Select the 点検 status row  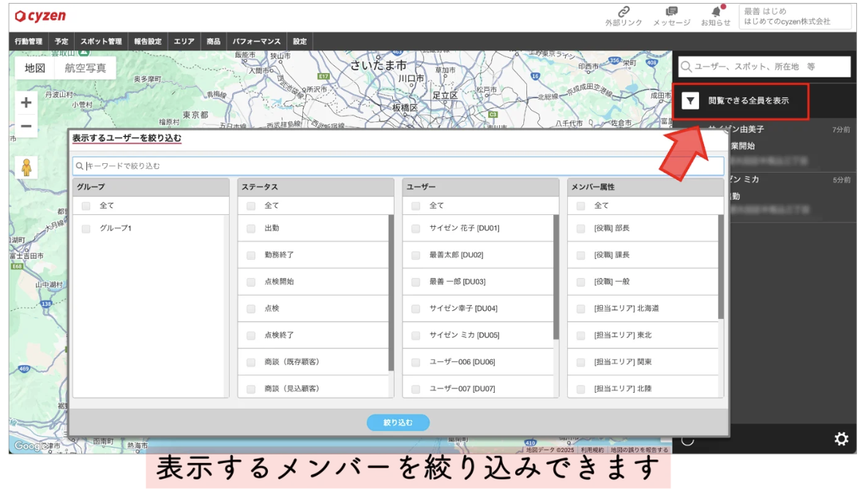313,309
